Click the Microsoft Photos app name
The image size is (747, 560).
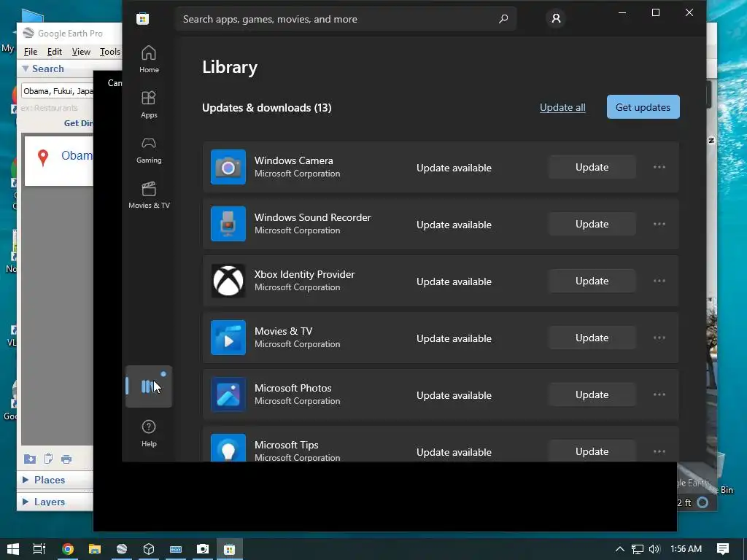click(293, 388)
